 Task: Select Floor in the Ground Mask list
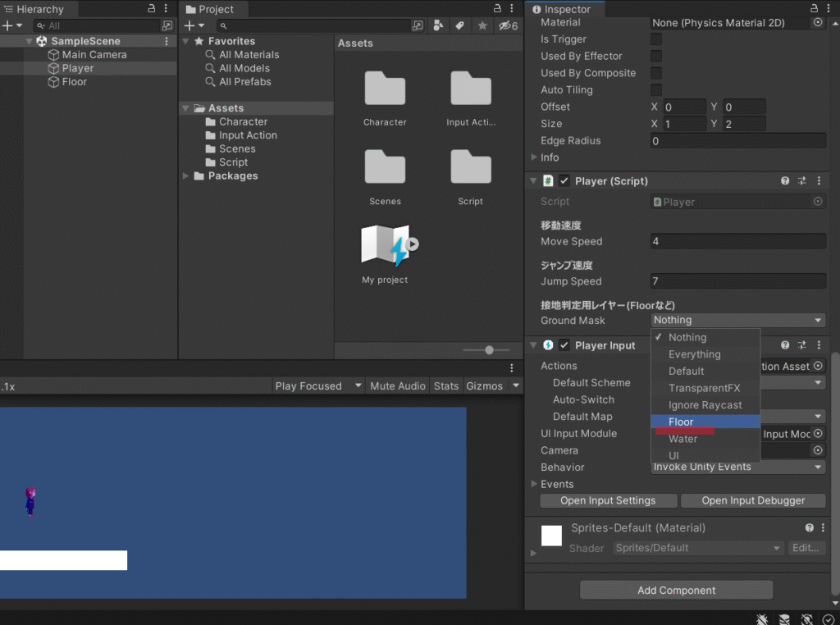[x=681, y=422]
